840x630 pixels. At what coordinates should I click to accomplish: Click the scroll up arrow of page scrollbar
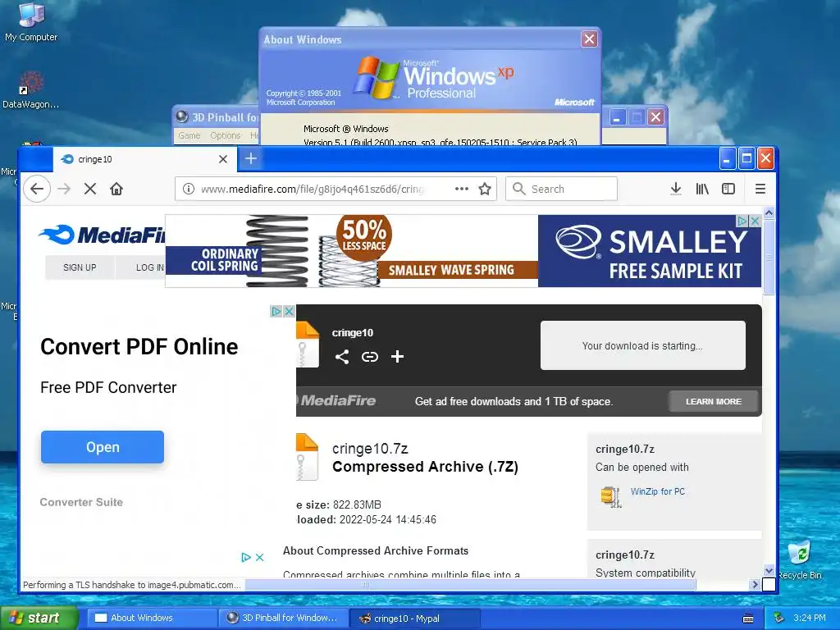pyautogui.click(x=769, y=213)
